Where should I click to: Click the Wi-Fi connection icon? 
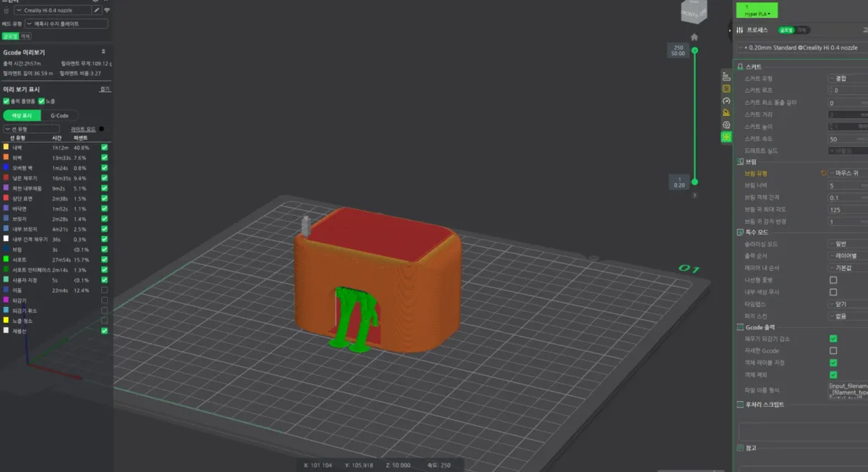point(107,11)
